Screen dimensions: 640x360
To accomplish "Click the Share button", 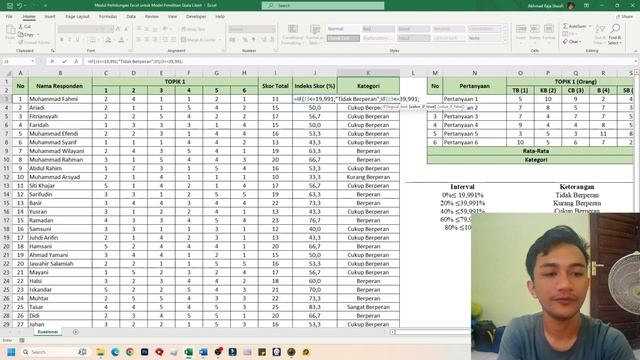I will (x=625, y=17).
